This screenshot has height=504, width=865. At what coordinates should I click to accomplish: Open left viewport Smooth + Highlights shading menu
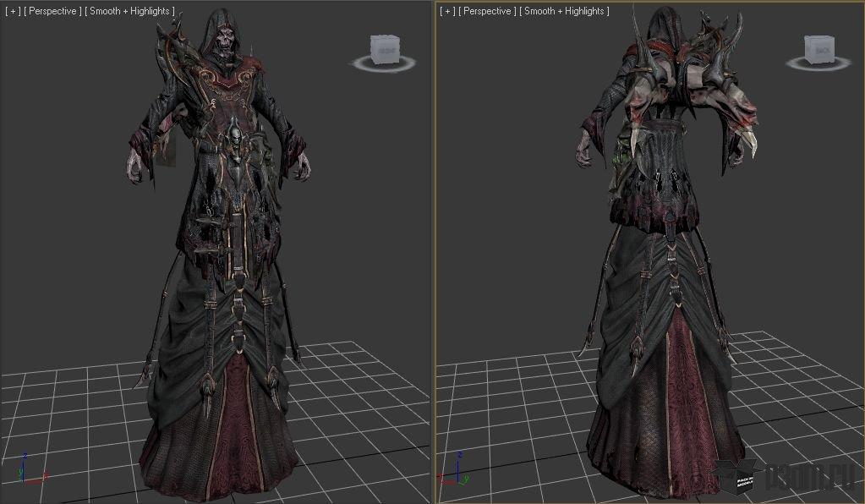click(x=129, y=11)
